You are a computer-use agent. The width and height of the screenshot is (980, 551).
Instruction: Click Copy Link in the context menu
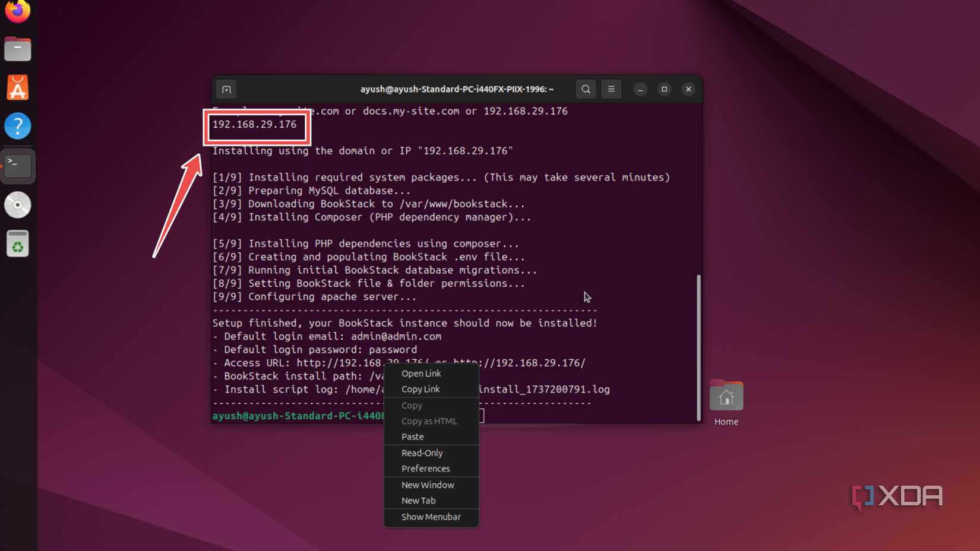pos(421,389)
